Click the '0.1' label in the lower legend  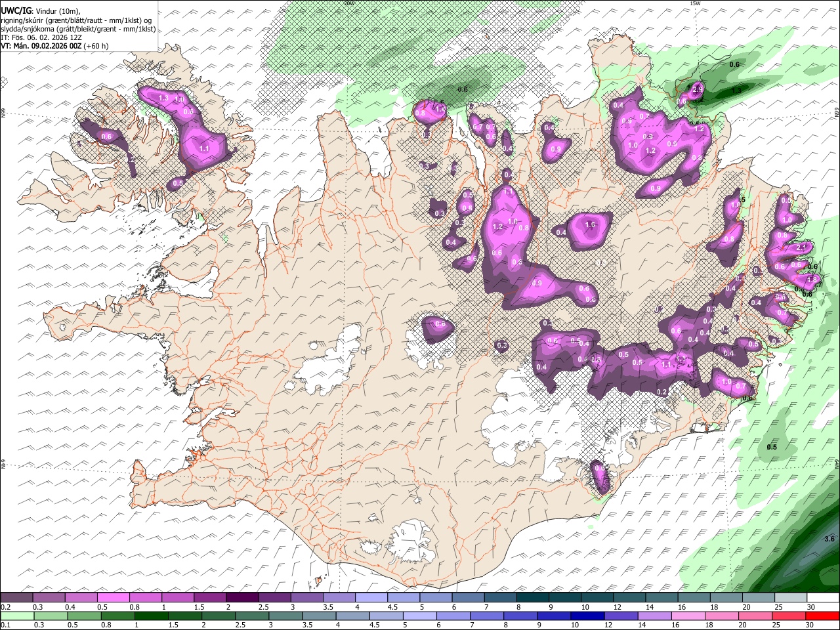coord(5,625)
